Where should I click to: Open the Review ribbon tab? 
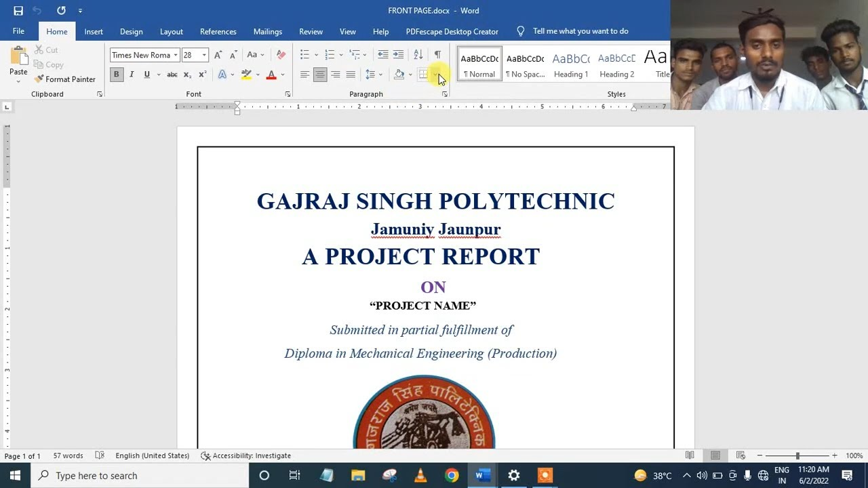pyautogui.click(x=311, y=31)
